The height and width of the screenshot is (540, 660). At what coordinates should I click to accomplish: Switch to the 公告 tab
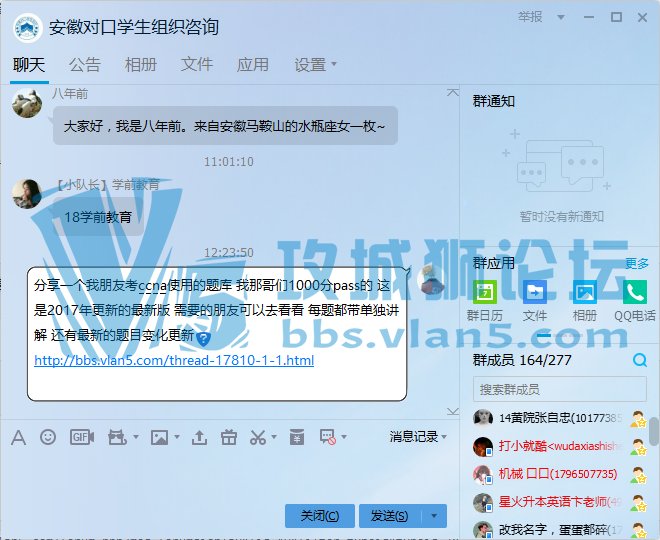85,65
